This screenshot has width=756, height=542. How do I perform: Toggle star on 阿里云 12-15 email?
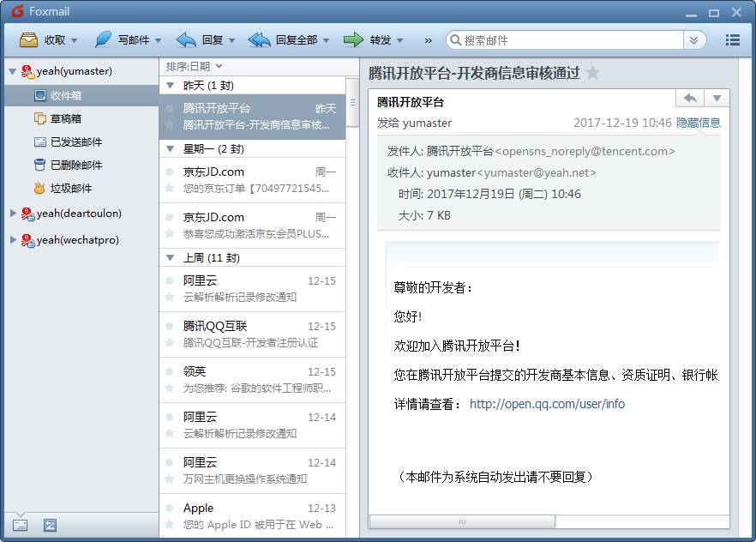169,297
